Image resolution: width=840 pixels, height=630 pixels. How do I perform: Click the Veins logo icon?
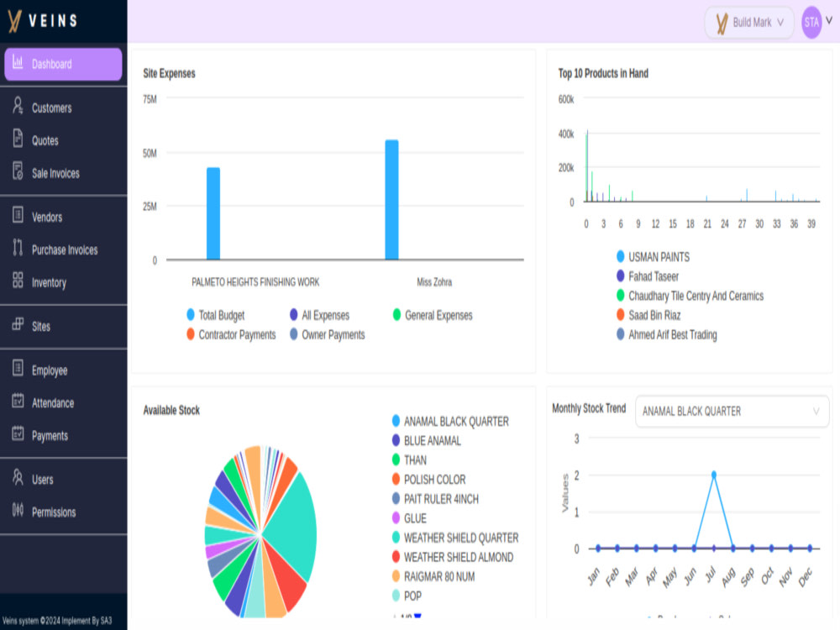click(x=15, y=22)
